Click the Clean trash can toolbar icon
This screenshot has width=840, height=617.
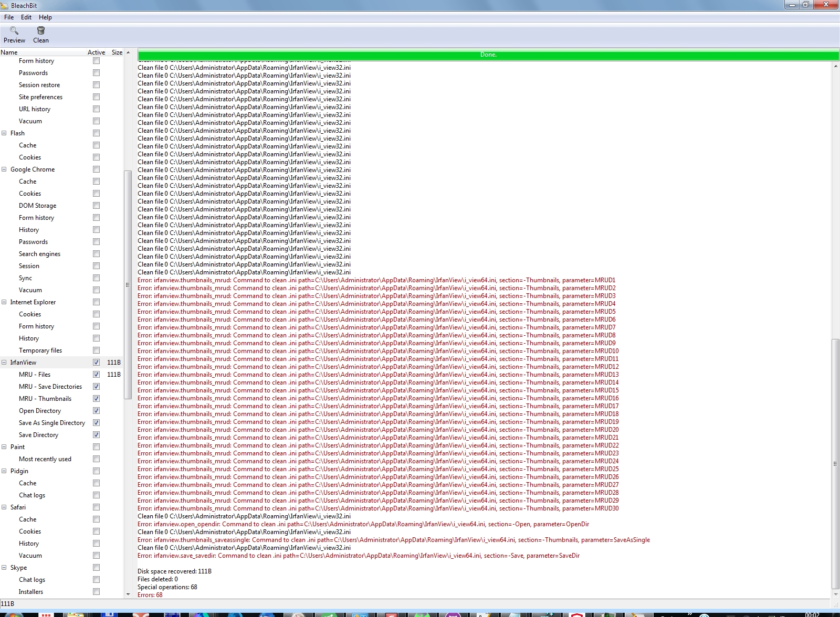click(x=41, y=30)
